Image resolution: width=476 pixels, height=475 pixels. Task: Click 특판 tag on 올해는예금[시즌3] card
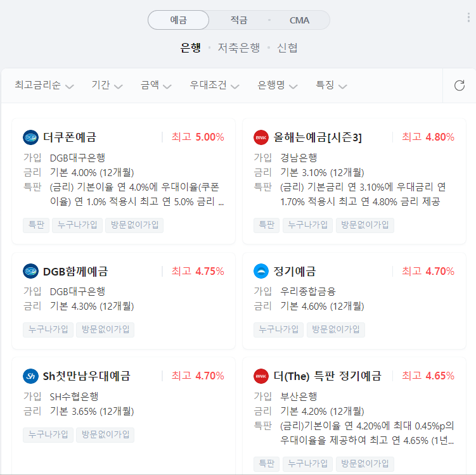tap(267, 225)
